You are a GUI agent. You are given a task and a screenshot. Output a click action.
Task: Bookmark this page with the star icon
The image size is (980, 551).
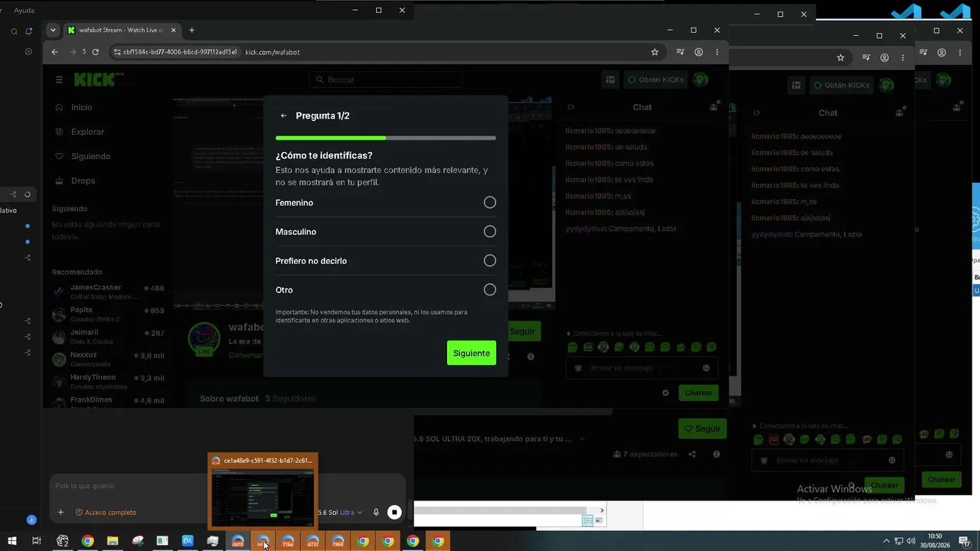click(x=655, y=52)
